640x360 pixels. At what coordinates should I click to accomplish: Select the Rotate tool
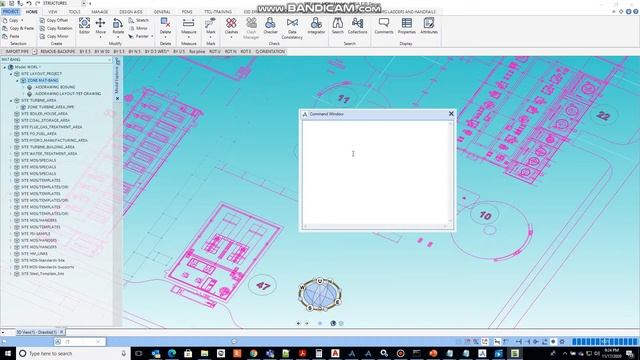(118, 26)
